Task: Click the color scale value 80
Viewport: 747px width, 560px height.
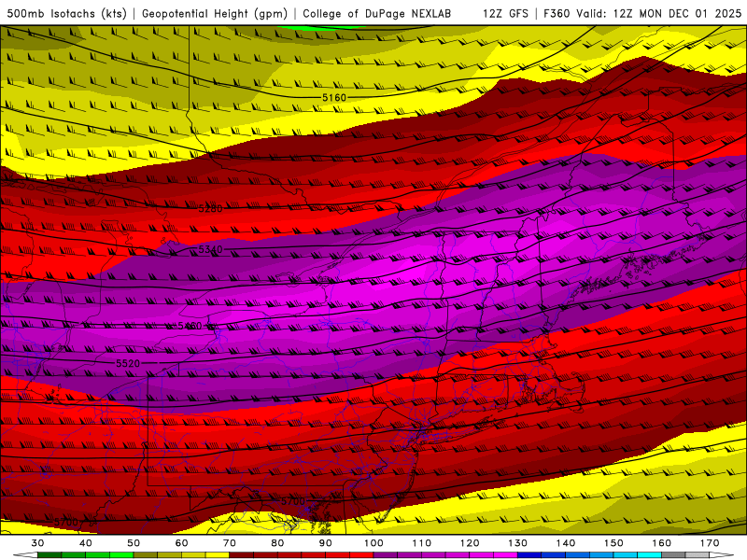Action: click(x=277, y=543)
